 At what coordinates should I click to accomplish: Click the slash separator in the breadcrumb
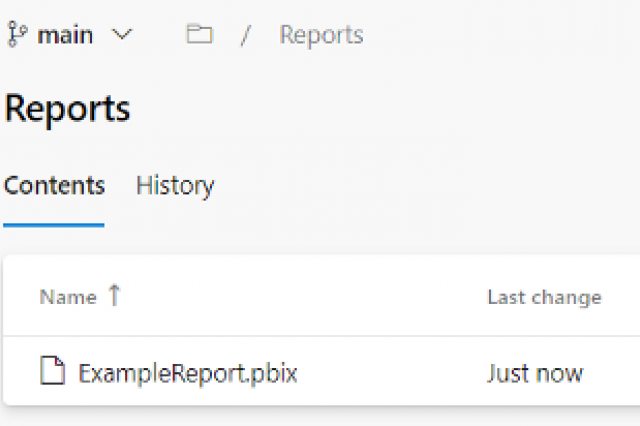(x=245, y=35)
